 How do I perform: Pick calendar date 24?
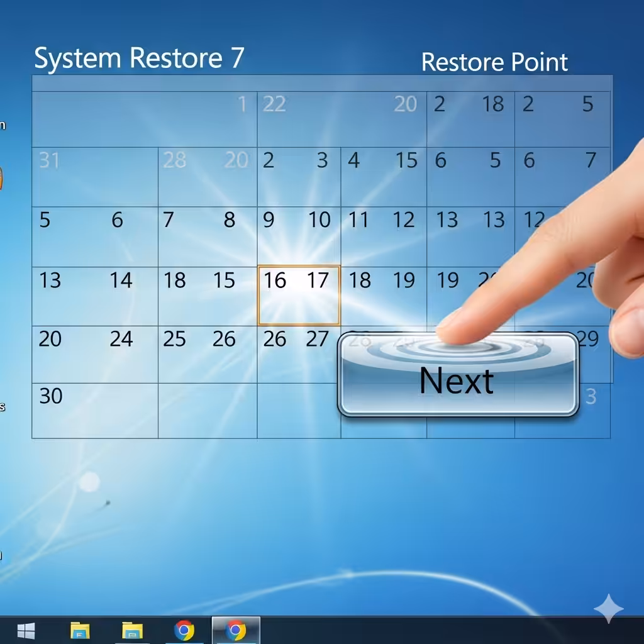coord(121,339)
